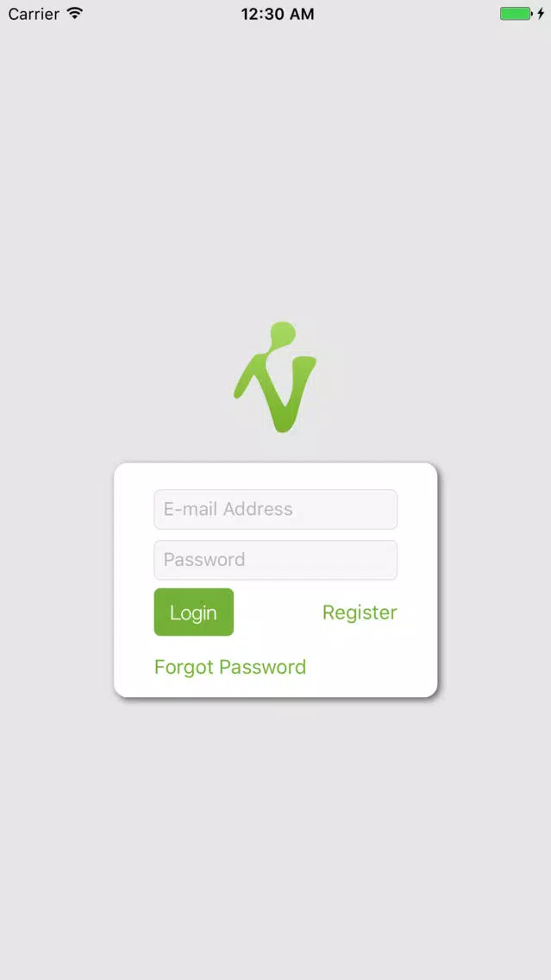551x980 pixels.
Task: Tap the V-shaped body of the logo
Action: [275, 393]
